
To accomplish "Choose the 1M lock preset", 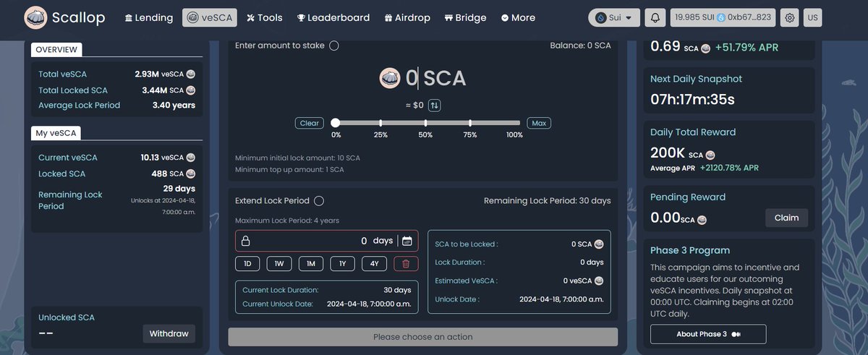I will pos(310,264).
